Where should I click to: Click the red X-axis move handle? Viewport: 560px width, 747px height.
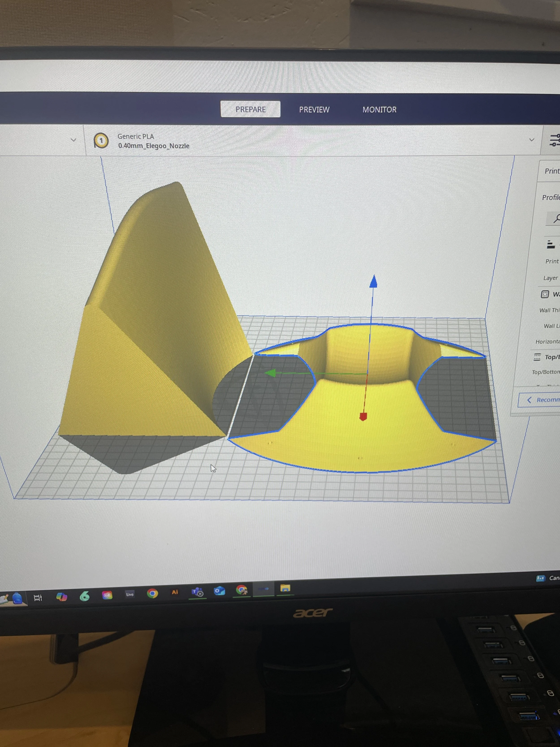363,416
